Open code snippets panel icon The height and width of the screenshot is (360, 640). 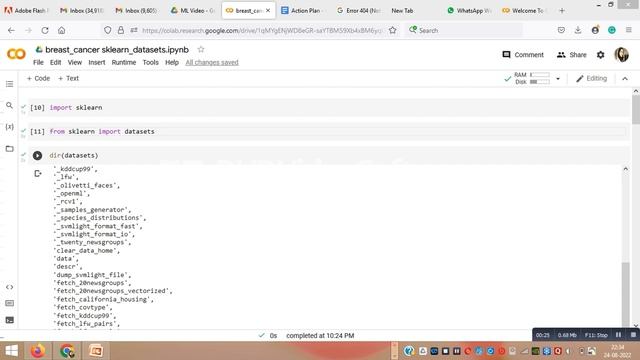pos(9,287)
